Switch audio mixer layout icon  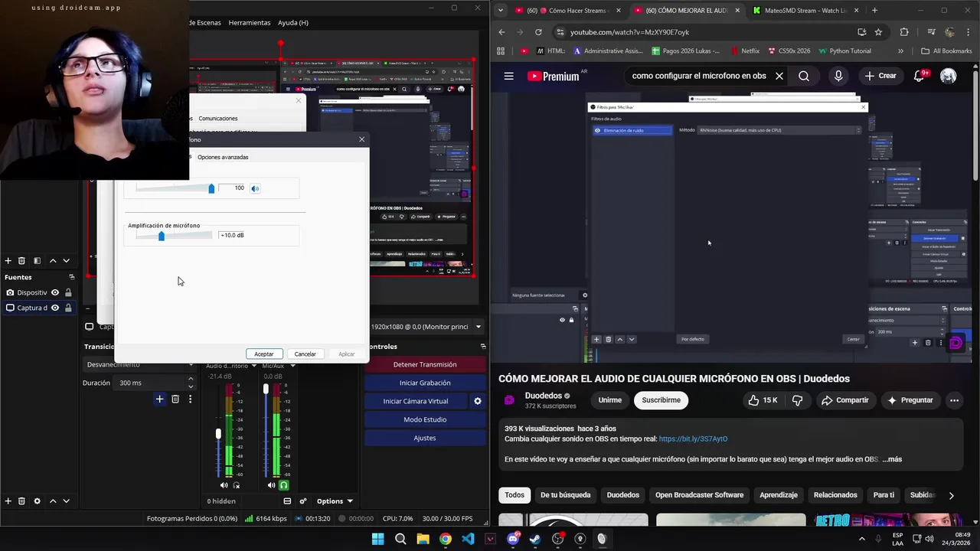tap(287, 501)
